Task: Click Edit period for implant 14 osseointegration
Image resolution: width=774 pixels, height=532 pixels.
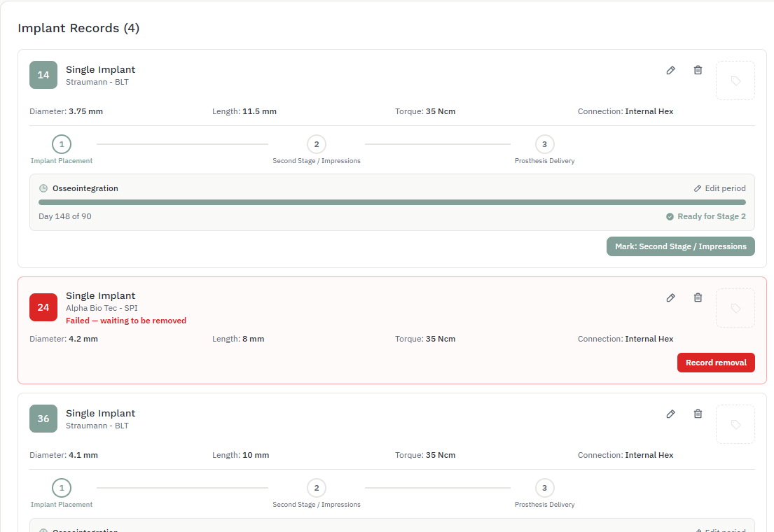Action: click(x=719, y=188)
